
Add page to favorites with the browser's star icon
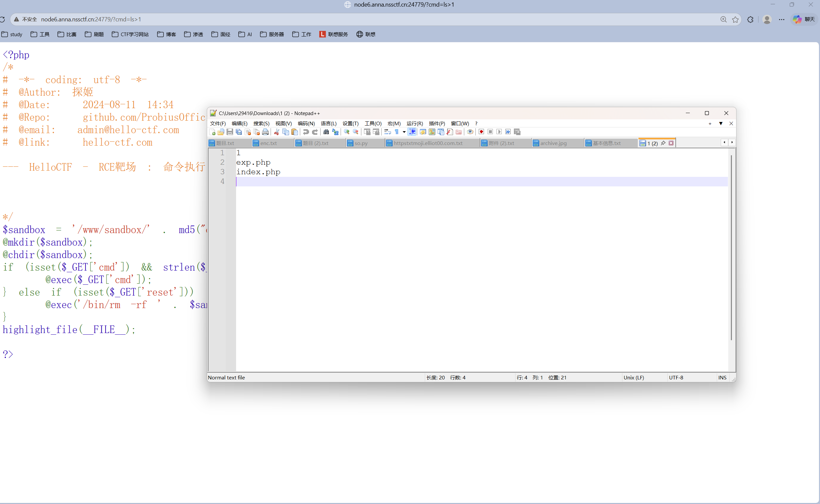click(735, 19)
